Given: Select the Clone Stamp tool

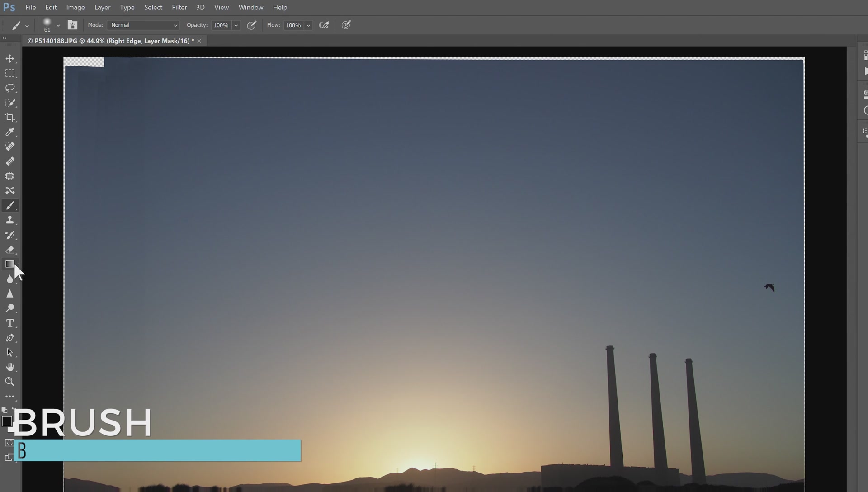Looking at the screenshot, I should [x=9, y=220].
